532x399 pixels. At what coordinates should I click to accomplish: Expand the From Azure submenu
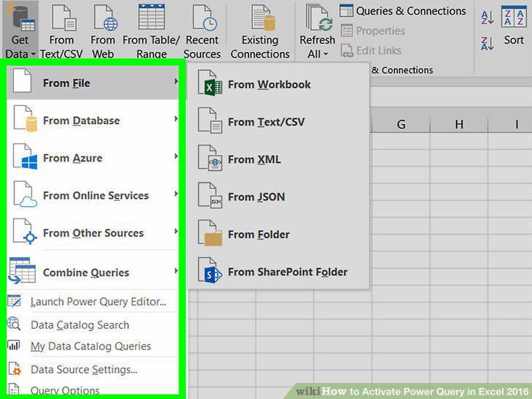[x=93, y=158]
